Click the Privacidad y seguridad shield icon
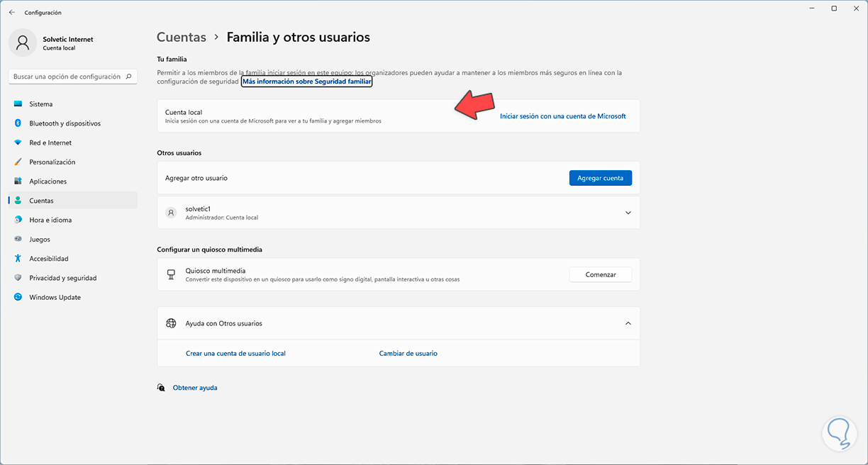The height and width of the screenshot is (465, 868). [x=18, y=278]
